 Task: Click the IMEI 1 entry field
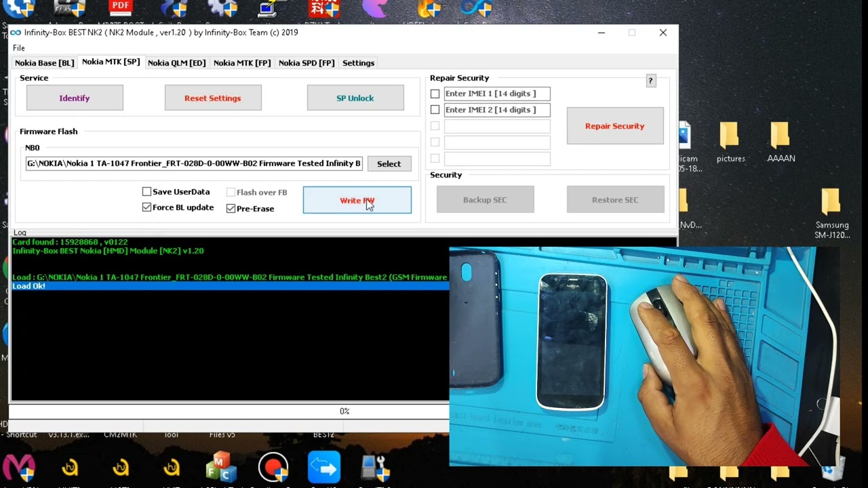pos(497,94)
